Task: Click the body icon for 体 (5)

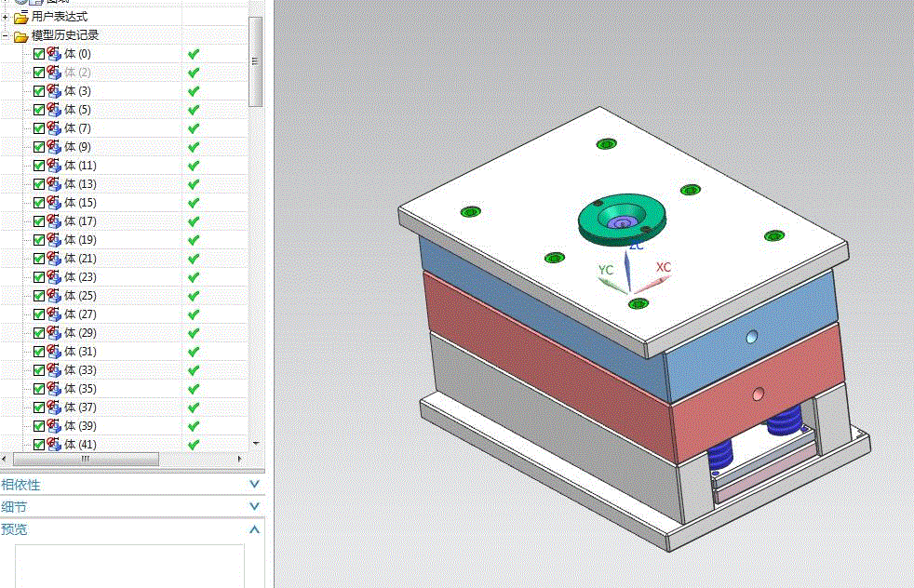Action: coord(54,110)
